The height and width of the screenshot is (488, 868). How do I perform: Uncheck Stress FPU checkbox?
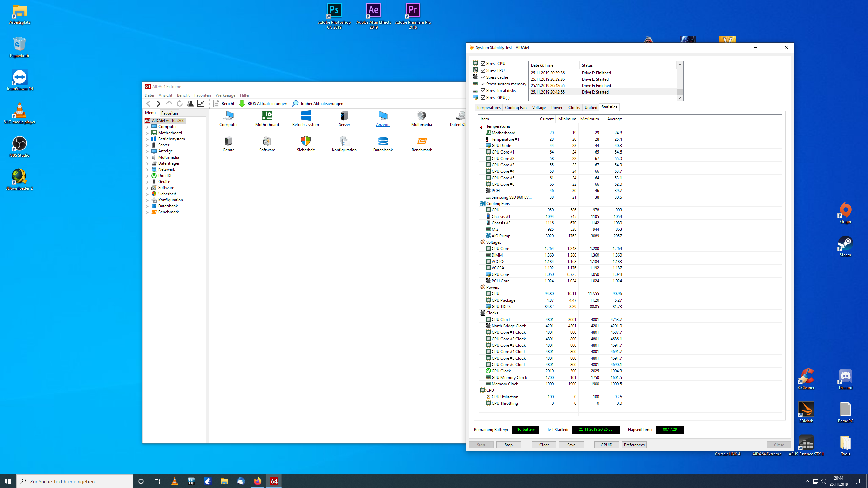[x=483, y=70]
